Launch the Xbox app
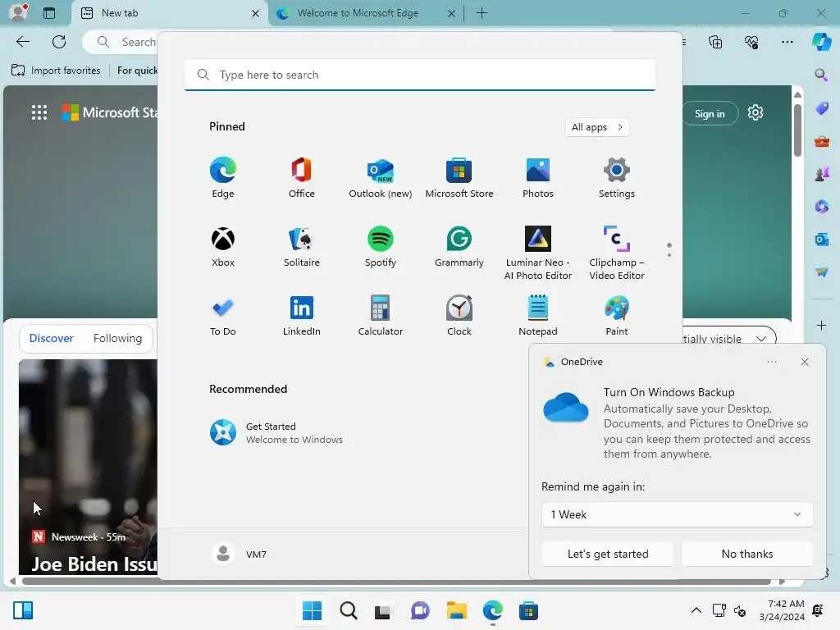 (223, 246)
